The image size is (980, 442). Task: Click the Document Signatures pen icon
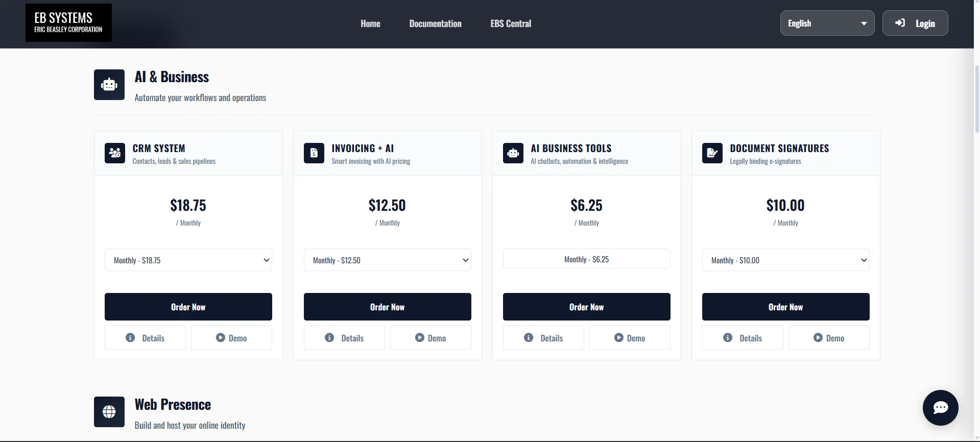coord(712,153)
